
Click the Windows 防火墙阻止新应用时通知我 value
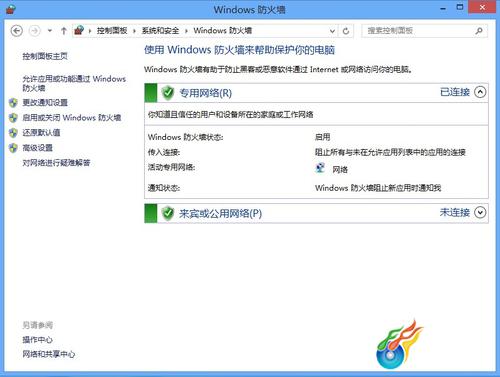[x=378, y=188]
